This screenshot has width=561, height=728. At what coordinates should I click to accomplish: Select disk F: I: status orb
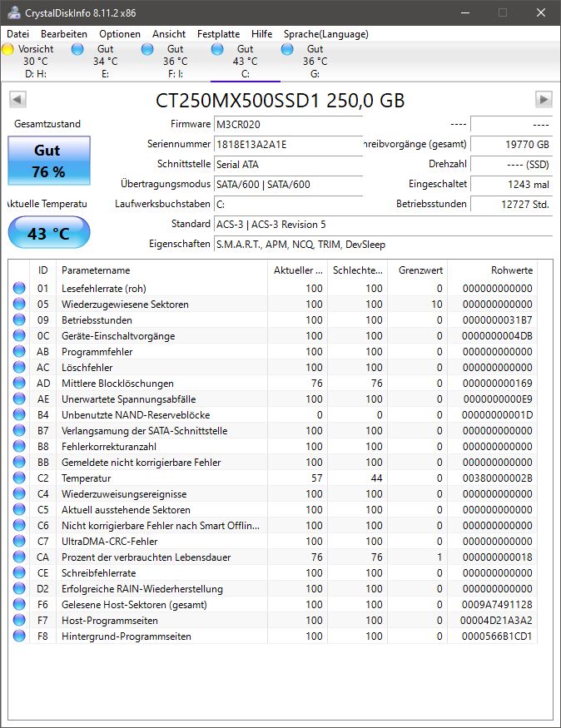(147, 49)
